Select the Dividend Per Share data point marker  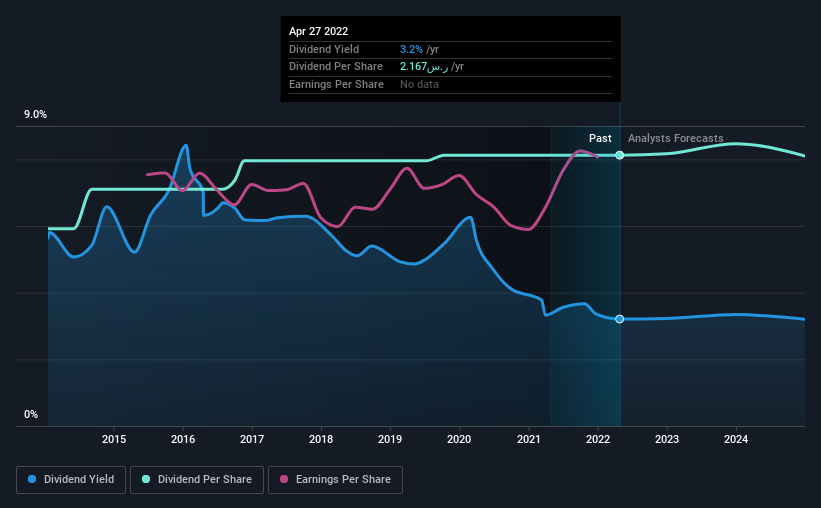tap(619, 155)
